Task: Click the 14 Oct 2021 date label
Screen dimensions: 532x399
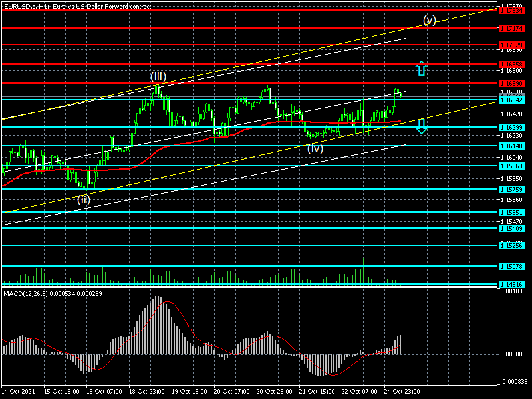Action: click(x=19, y=392)
